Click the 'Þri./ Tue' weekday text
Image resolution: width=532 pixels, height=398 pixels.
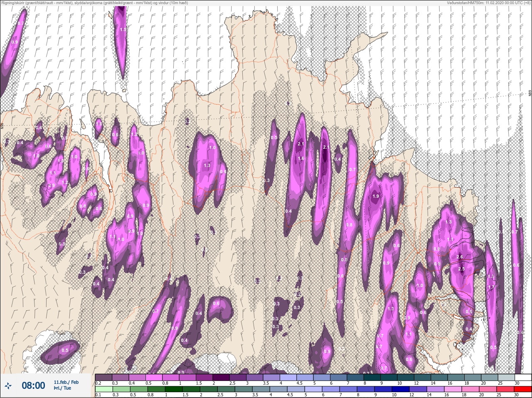(x=62, y=388)
